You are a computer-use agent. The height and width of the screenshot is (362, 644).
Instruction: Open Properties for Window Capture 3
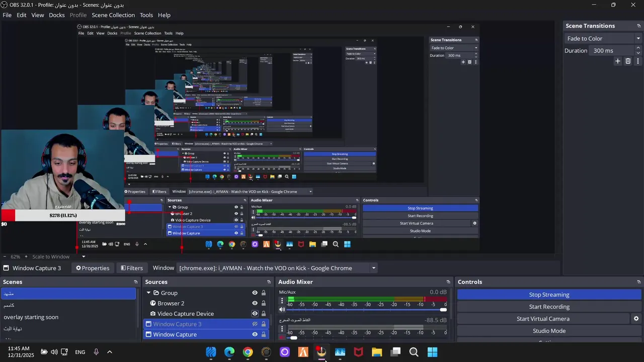(x=93, y=268)
